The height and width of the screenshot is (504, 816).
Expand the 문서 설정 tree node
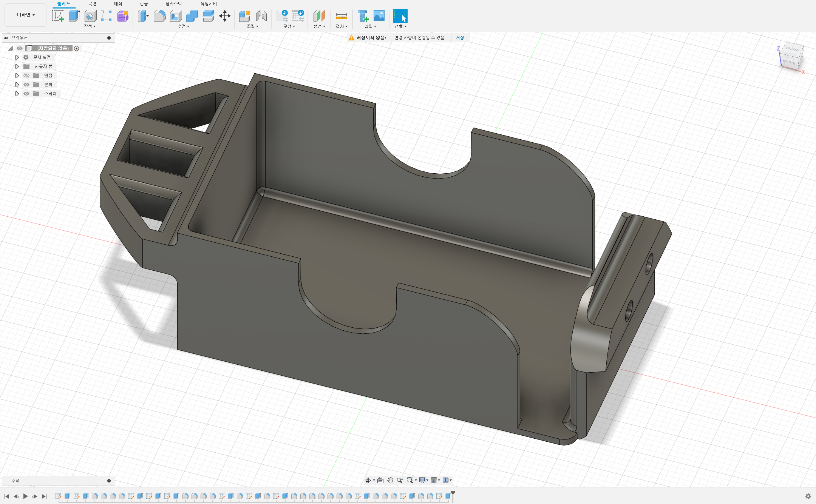(x=17, y=57)
